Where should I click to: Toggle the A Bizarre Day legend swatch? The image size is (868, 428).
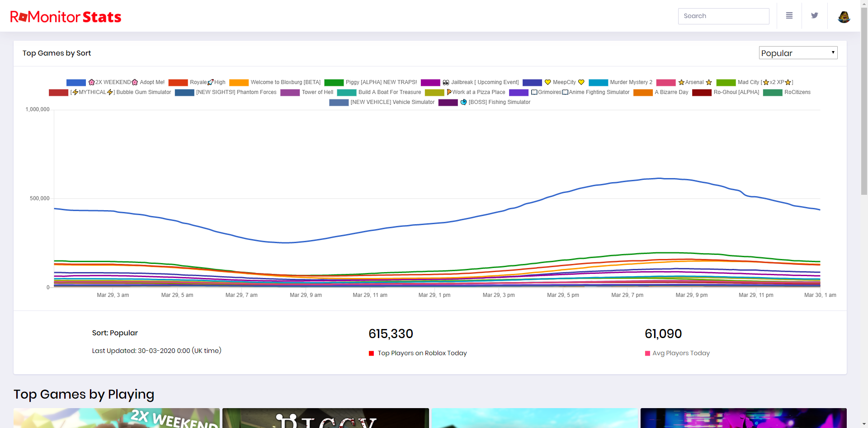(643, 93)
